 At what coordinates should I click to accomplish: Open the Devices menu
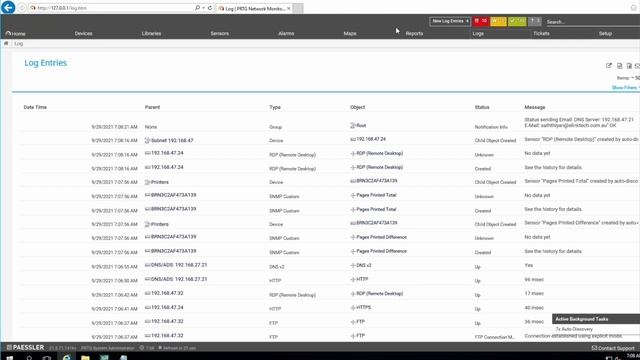point(83,33)
